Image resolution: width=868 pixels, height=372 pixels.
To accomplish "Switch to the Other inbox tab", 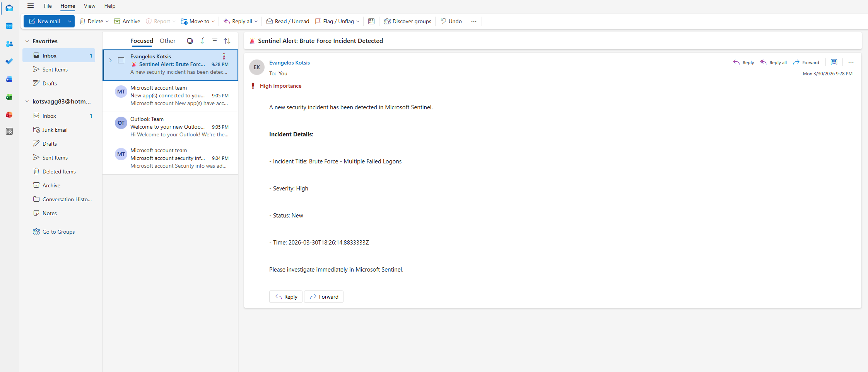I will pos(167,41).
